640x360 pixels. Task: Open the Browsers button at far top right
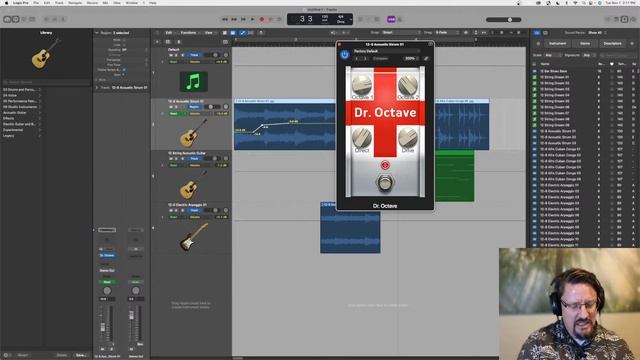[633, 19]
